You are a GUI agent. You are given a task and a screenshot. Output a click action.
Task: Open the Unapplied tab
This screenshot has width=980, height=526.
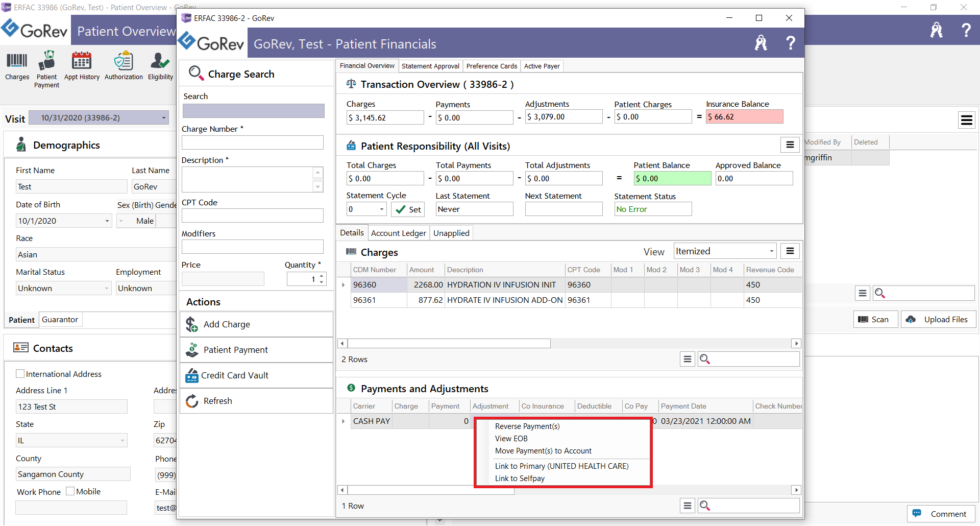[x=451, y=233]
